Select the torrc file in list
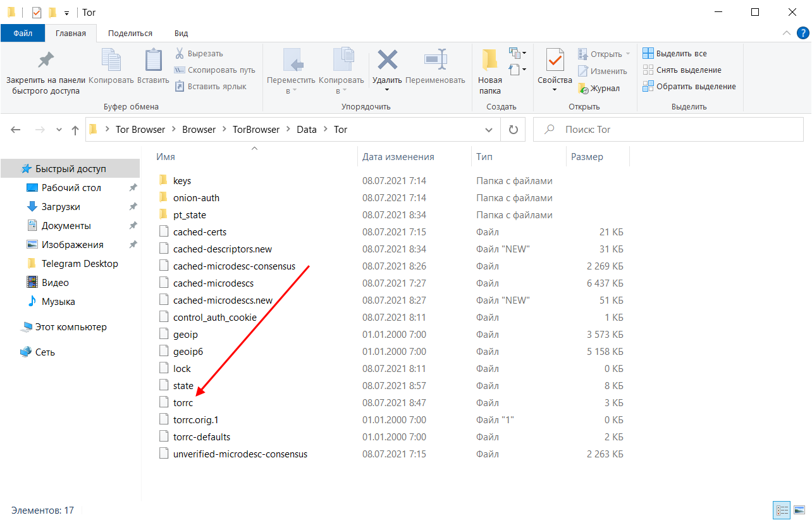 point(183,402)
